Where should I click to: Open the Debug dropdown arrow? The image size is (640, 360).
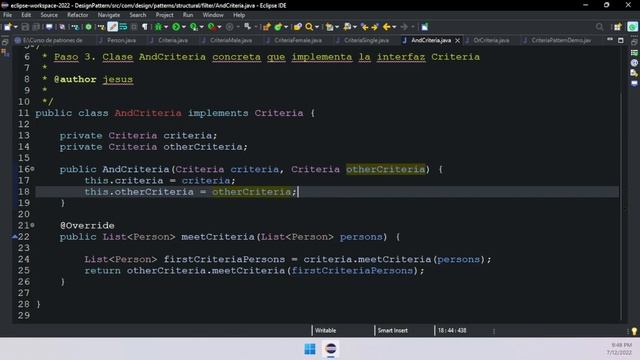pyautogui.click(x=166, y=27)
